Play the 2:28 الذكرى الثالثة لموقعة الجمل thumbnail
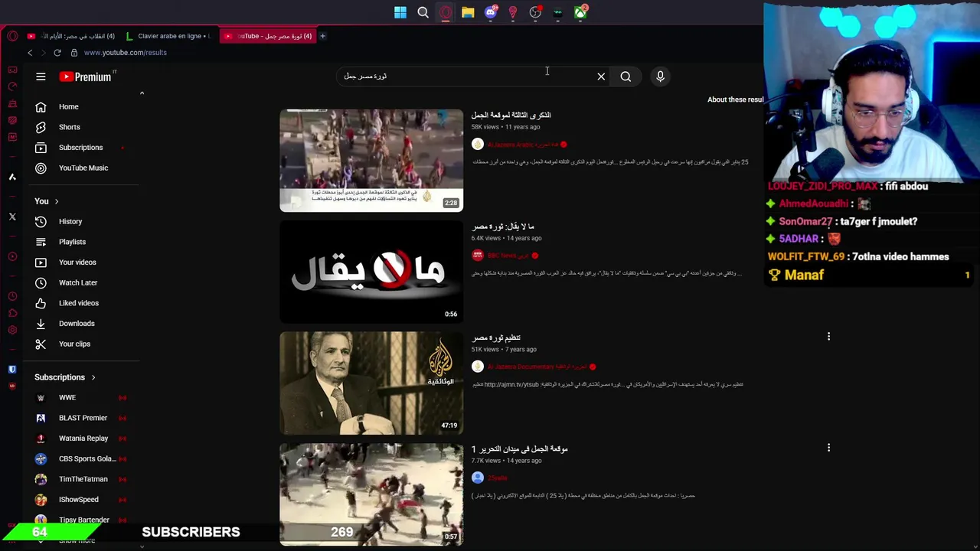 (371, 161)
